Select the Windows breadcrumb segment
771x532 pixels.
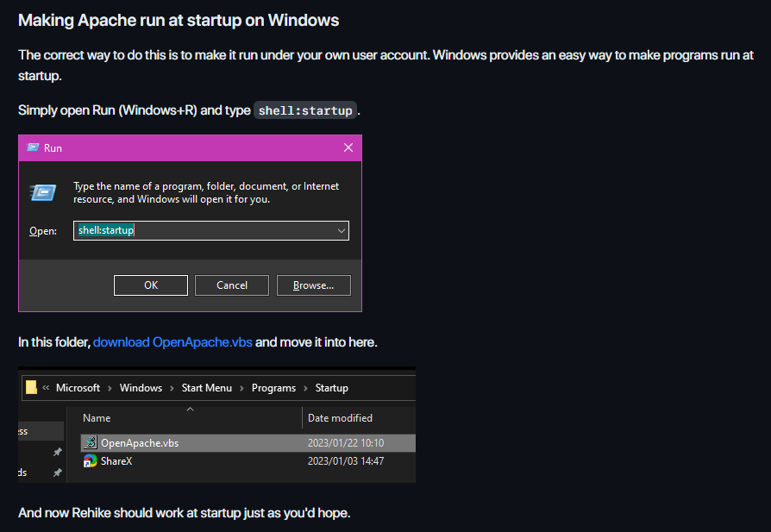tap(141, 388)
